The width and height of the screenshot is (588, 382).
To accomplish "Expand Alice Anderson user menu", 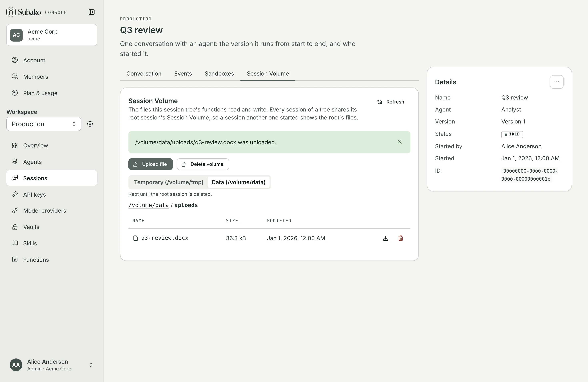I will tap(52, 365).
